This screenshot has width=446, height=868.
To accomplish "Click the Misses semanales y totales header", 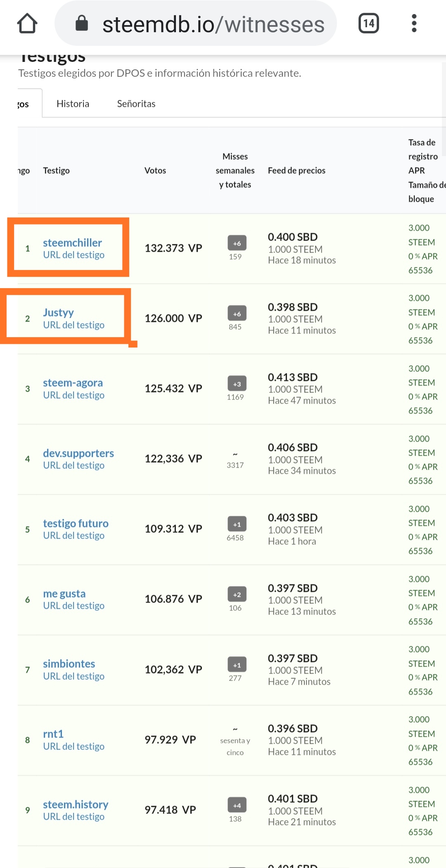I will pyautogui.click(x=235, y=170).
